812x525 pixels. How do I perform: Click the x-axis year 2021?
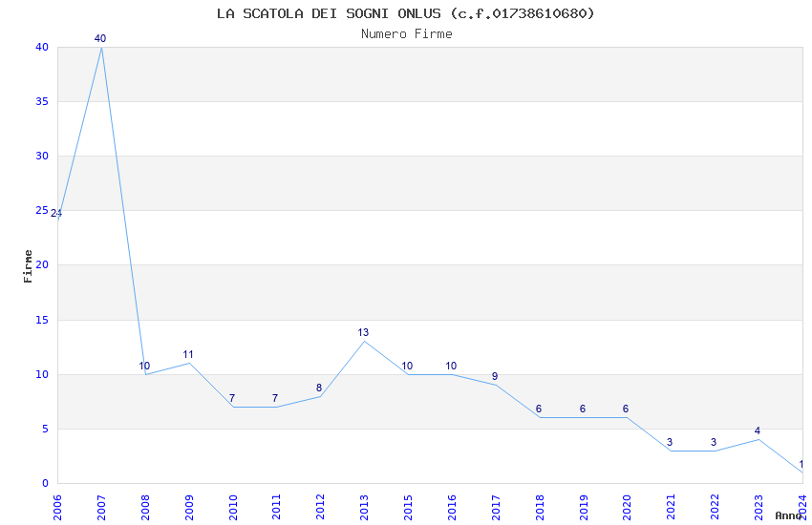pos(671,507)
